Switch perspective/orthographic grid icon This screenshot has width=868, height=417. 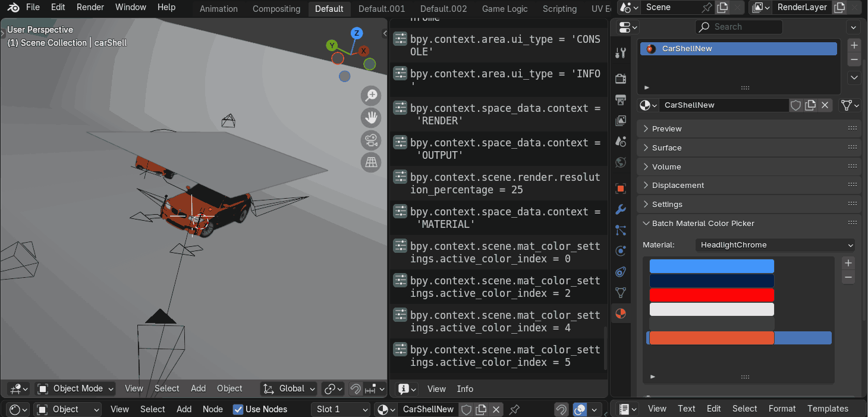point(371,162)
